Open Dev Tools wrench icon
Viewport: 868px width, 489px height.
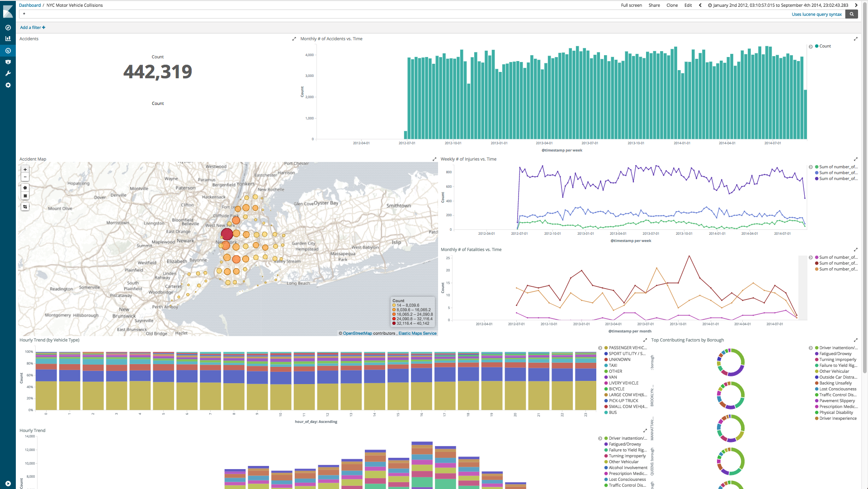click(x=8, y=73)
